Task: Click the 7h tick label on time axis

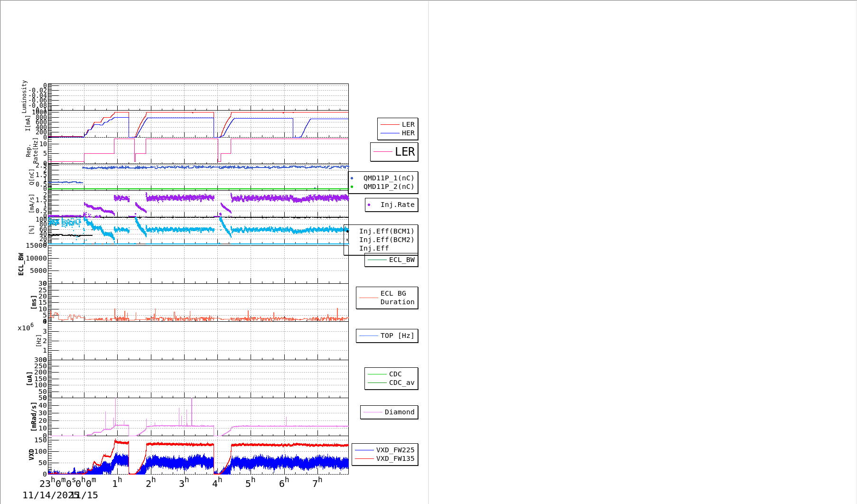Action: pos(317,483)
